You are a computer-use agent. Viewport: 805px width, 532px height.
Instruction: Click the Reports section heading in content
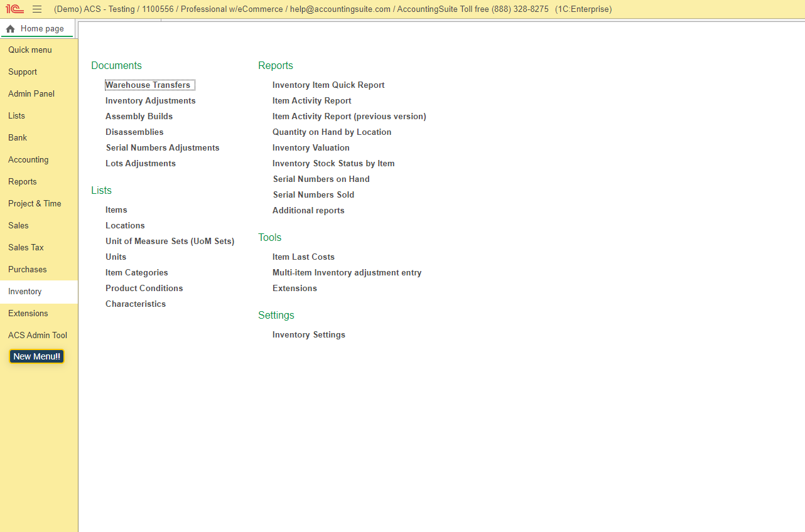click(x=276, y=66)
